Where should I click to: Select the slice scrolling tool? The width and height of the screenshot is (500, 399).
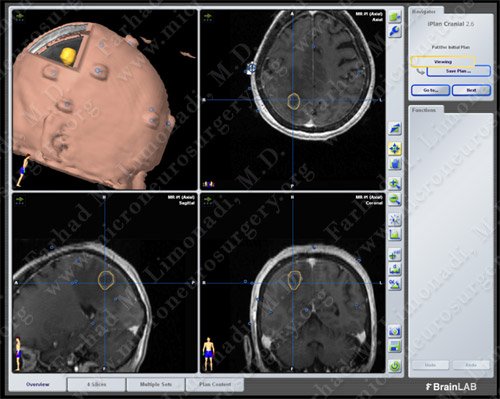(395, 129)
